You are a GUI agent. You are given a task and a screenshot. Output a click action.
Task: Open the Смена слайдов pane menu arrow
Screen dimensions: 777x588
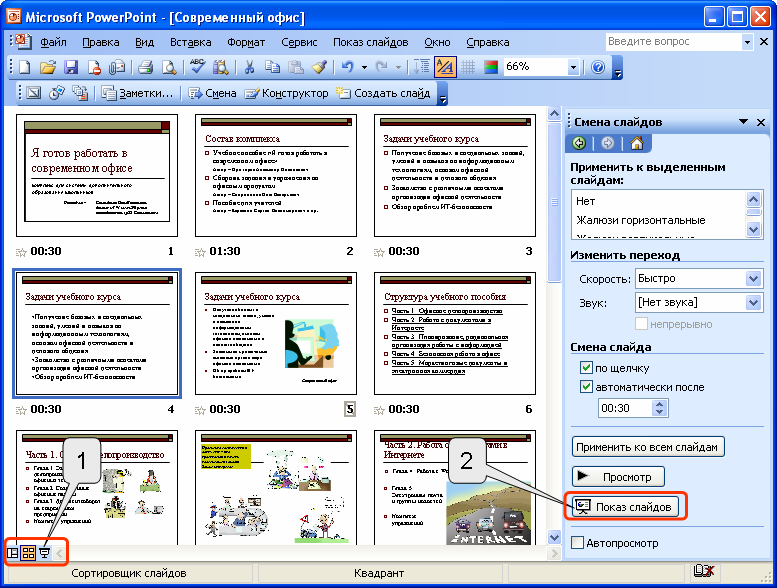743,121
